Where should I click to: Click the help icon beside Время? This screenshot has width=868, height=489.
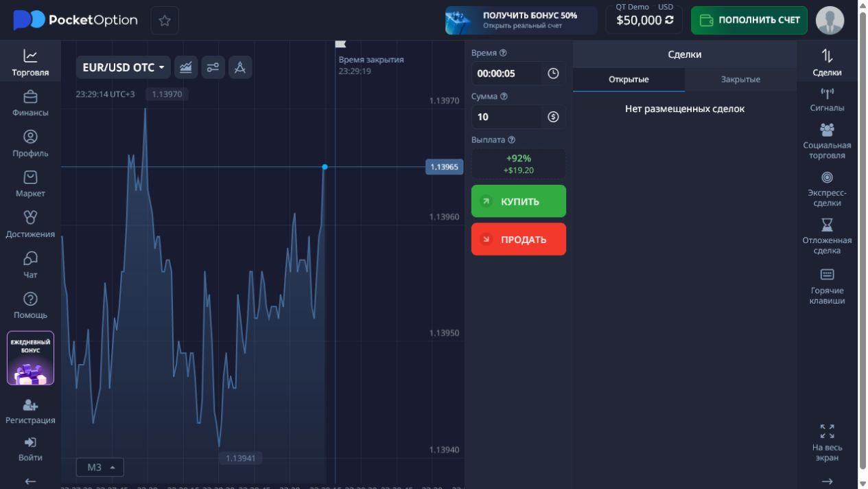[x=504, y=53]
